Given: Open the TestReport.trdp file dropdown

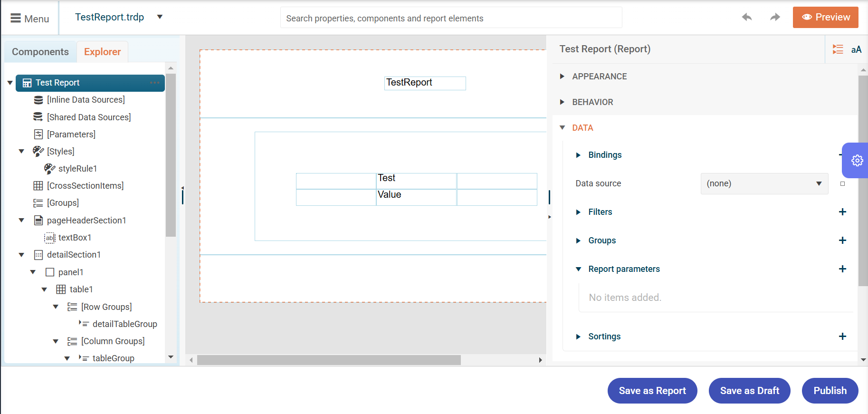Looking at the screenshot, I should [x=160, y=17].
